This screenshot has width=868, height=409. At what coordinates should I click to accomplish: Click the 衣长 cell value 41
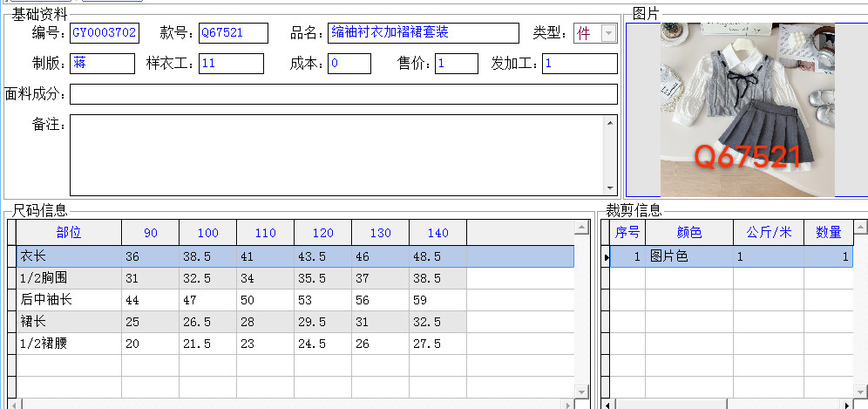[x=266, y=256]
